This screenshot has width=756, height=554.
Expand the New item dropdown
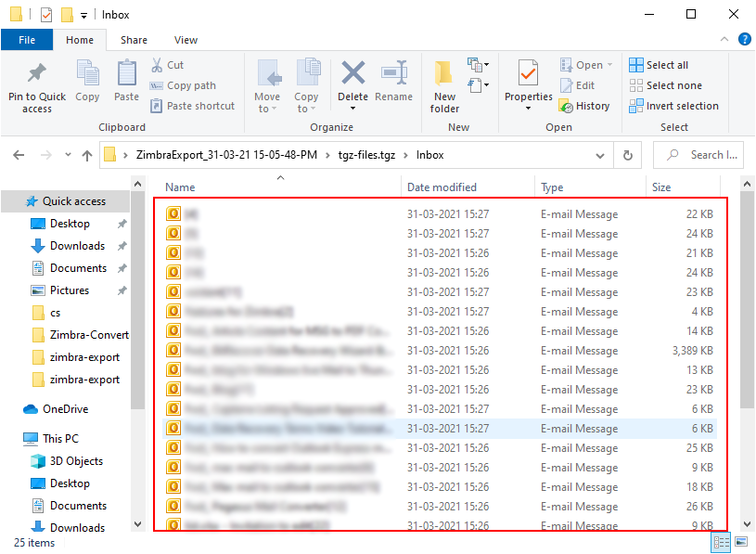click(x=478, y=65)
